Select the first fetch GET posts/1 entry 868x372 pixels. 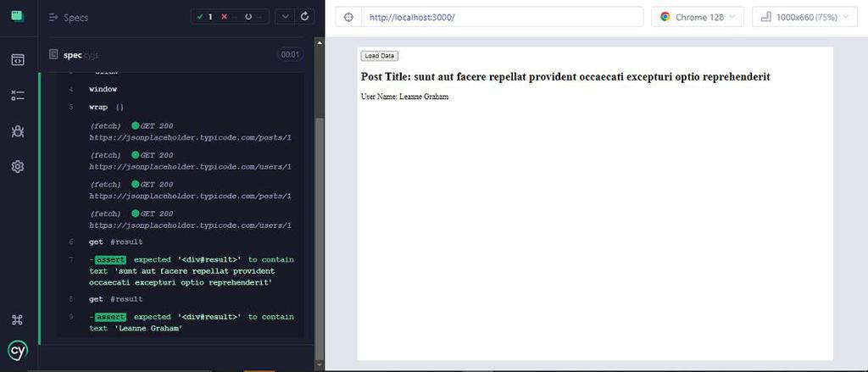(x=181, y=131)
